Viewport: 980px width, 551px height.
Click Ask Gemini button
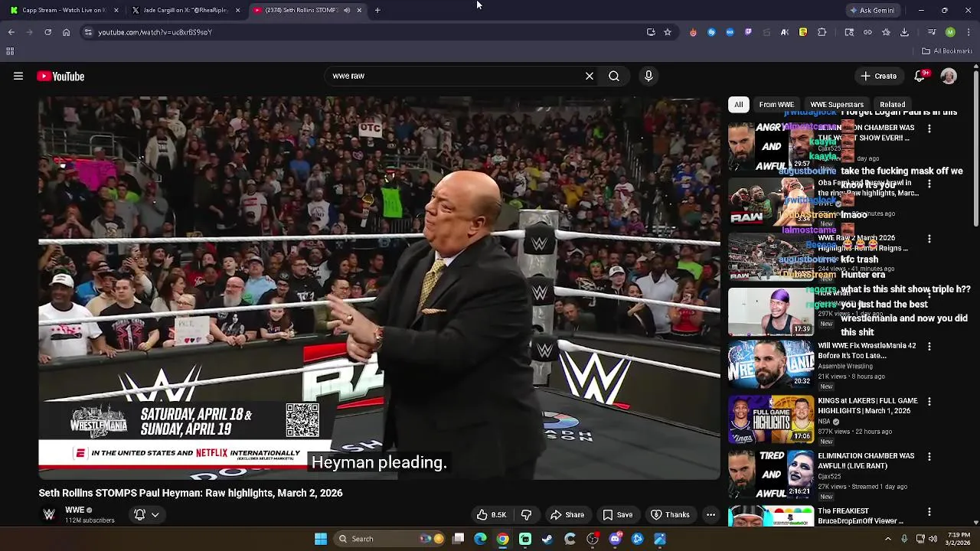coord(872,10)
